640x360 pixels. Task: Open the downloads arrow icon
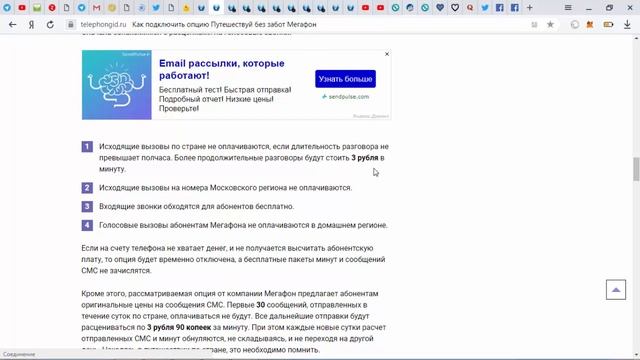coord(627,24)
